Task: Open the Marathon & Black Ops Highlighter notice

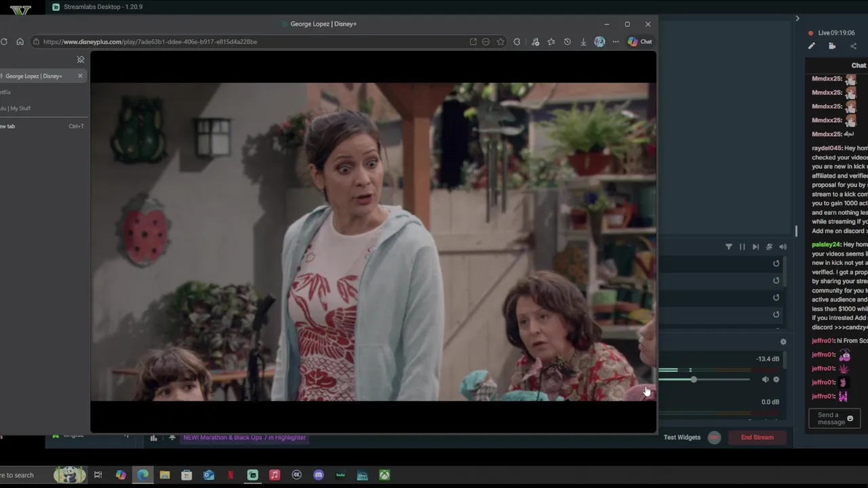Action: pyautogui.click(x=245, y=438)
